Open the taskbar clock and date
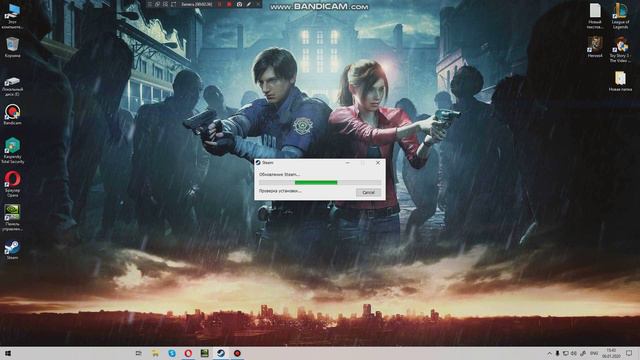 611,353
